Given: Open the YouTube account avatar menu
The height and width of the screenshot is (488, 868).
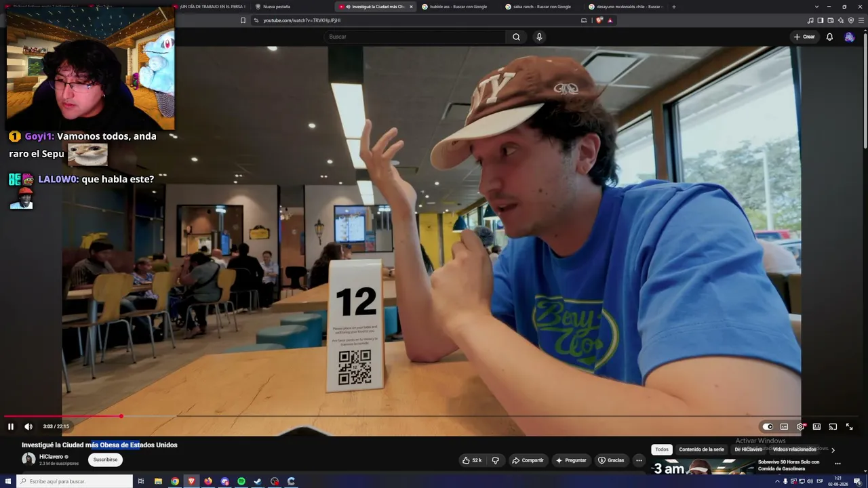Looking at the screenshot, I should [849, 37].
